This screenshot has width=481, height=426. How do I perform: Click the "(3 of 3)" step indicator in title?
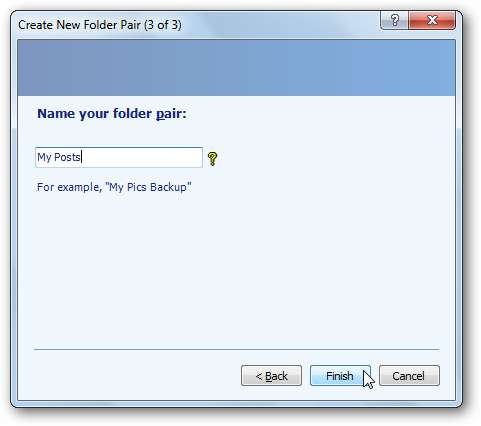click(163, 25)
